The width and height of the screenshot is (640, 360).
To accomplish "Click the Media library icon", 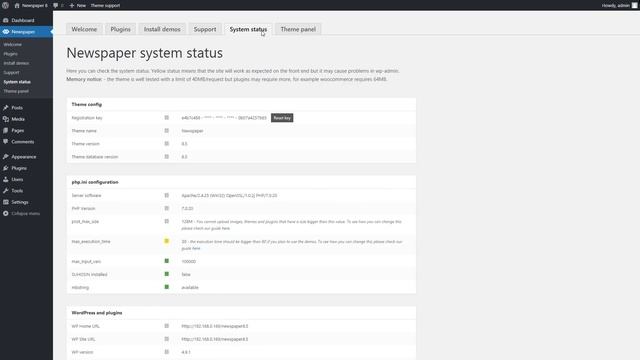I will [6, 119].
